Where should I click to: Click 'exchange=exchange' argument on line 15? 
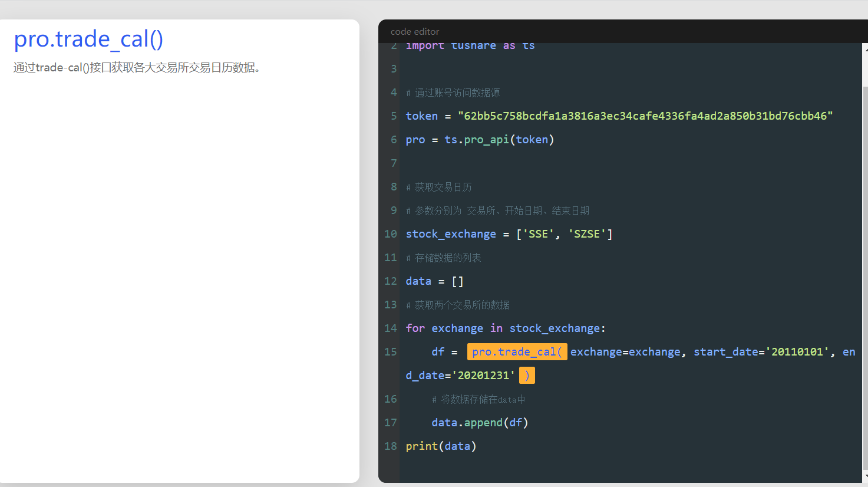click(625, 352)
